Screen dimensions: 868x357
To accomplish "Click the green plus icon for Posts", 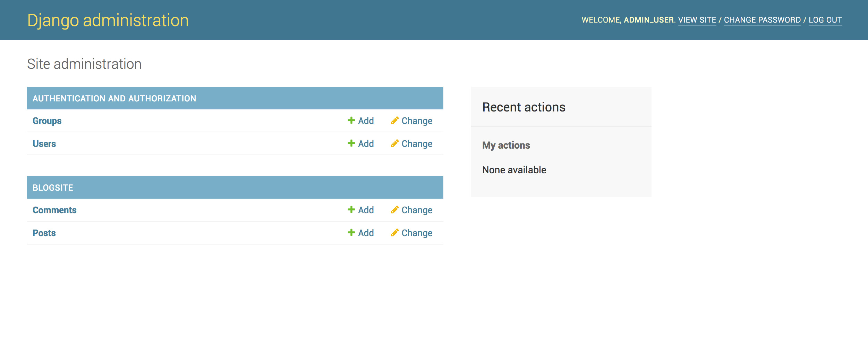I will (351, 233).
